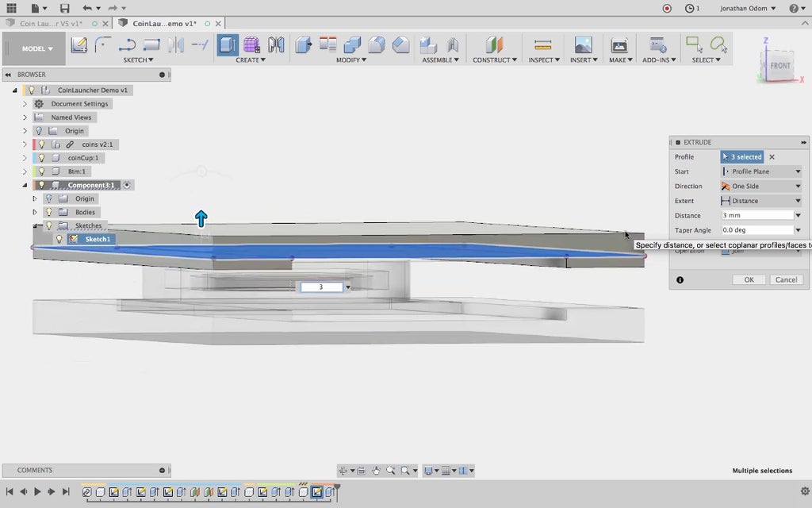
Task: Expand the Document Settings tree node
Action: (25, 104)
